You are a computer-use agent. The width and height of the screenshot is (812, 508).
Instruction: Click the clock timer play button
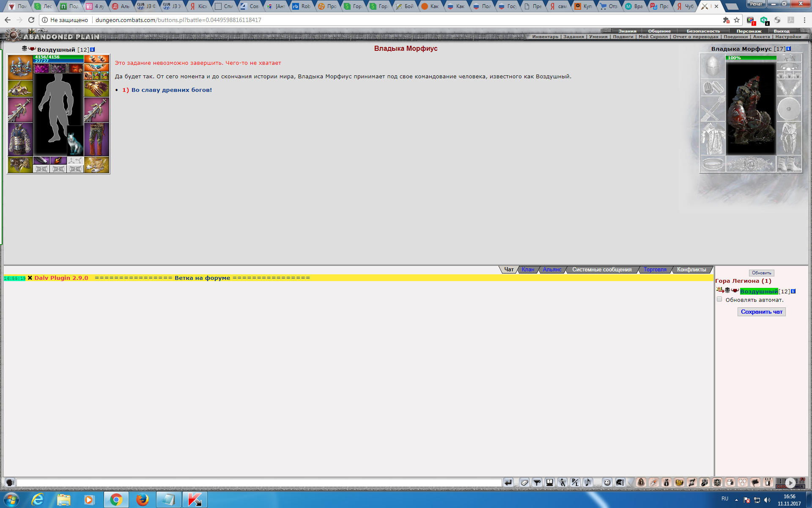790,483
